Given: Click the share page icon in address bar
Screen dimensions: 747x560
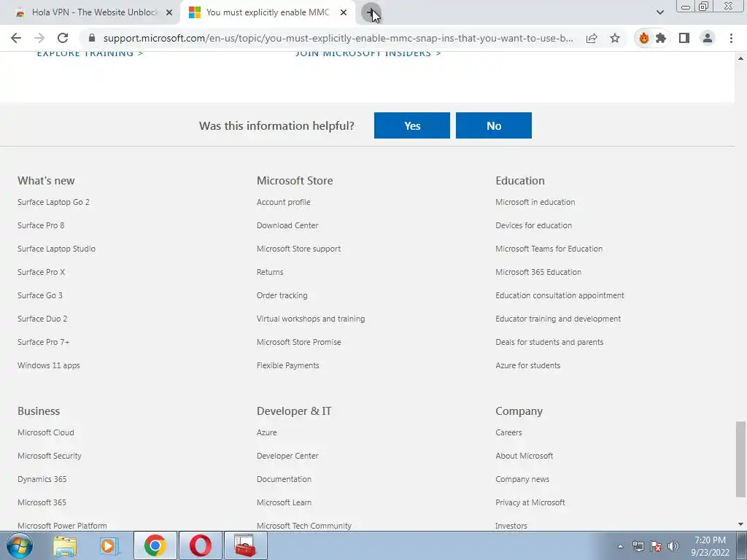Looking at the screenshot, I should click(592, 38).
